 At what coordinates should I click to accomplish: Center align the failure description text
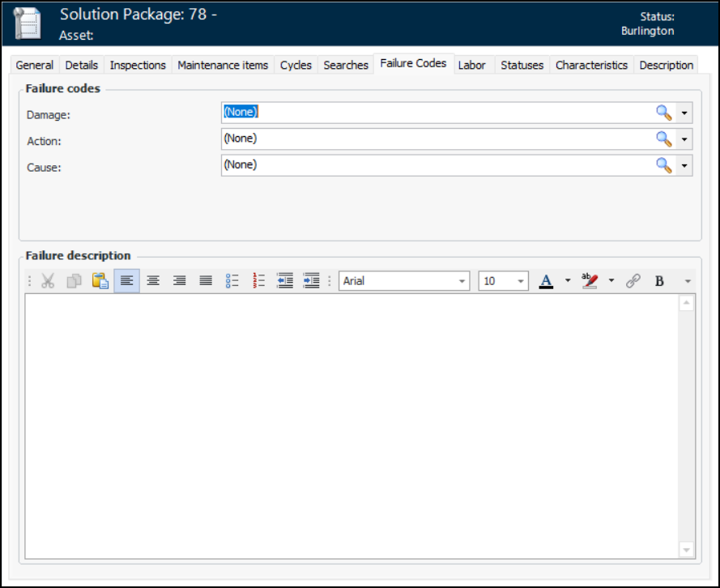point(153,281)
